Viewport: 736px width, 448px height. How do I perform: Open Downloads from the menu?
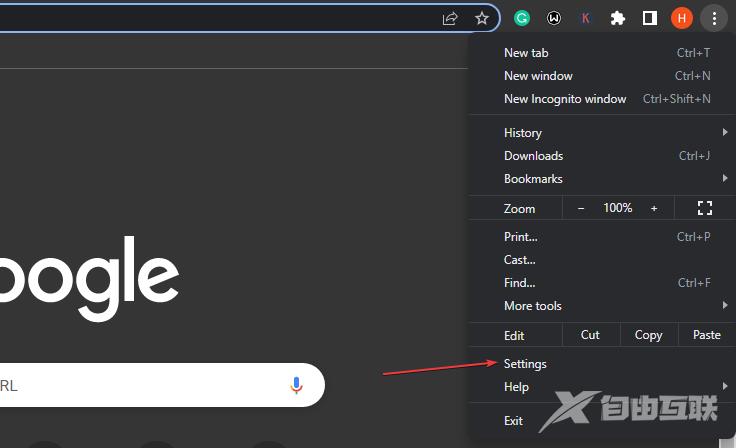point(602,156)
